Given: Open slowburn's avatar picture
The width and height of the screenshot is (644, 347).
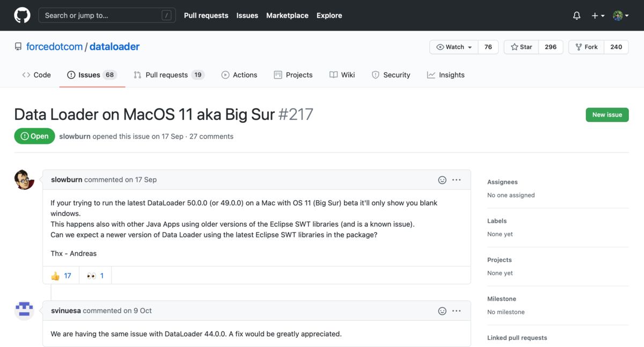Looking at the screenshot, I should (24, 180).
